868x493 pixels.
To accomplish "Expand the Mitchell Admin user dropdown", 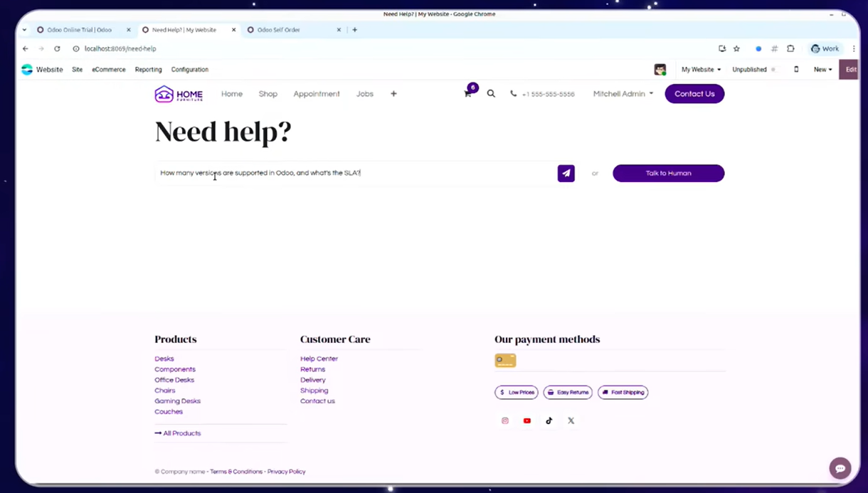I will coord(623,94).
